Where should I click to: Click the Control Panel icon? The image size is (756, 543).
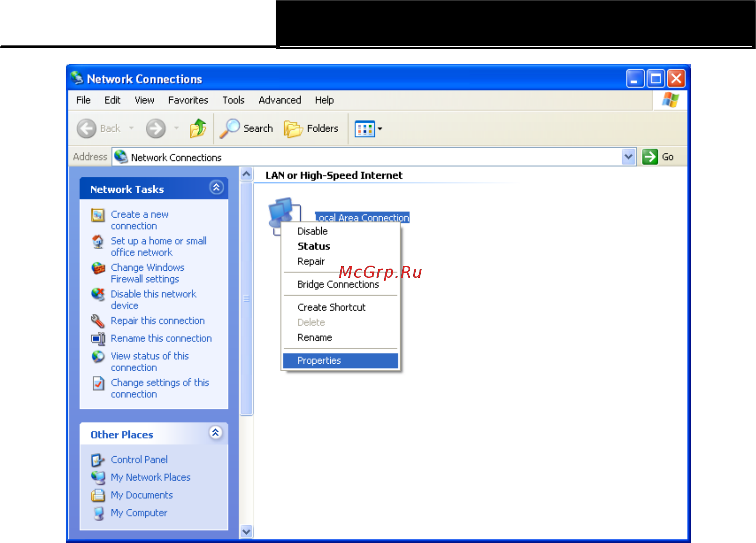pos(98,460)
